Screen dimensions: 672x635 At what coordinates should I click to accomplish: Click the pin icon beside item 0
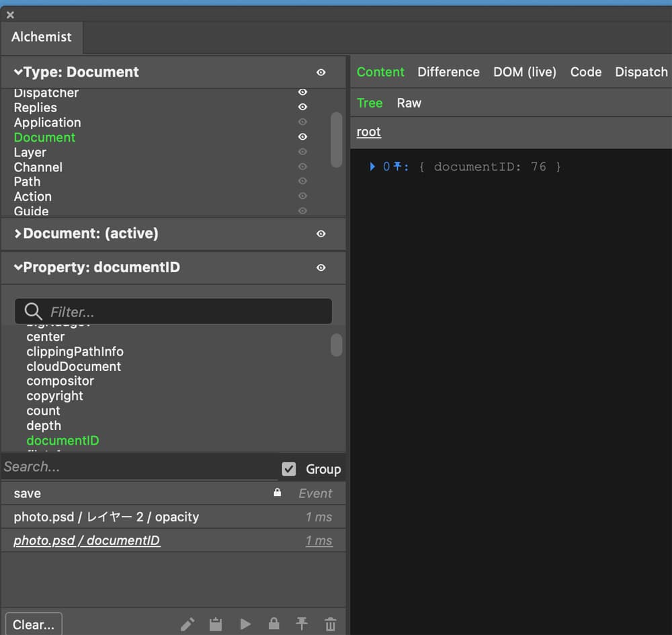point(398,167)
